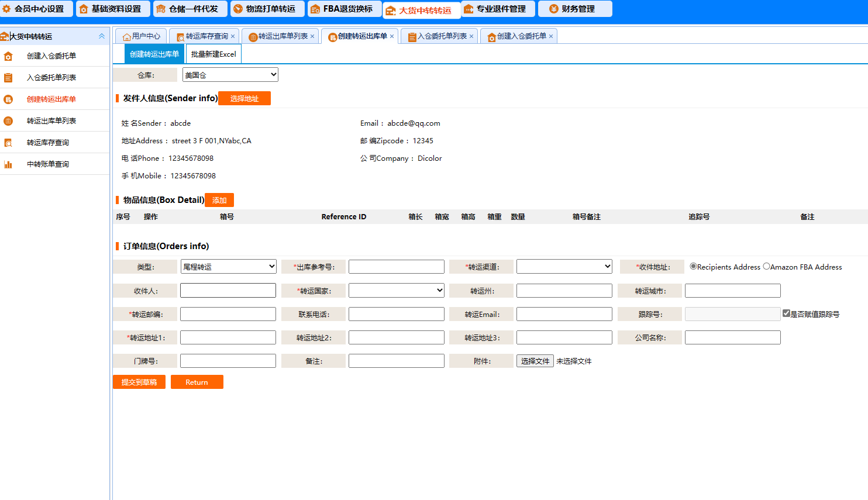Click sidebar icon for 转运出库单列表

pos(8,121)
